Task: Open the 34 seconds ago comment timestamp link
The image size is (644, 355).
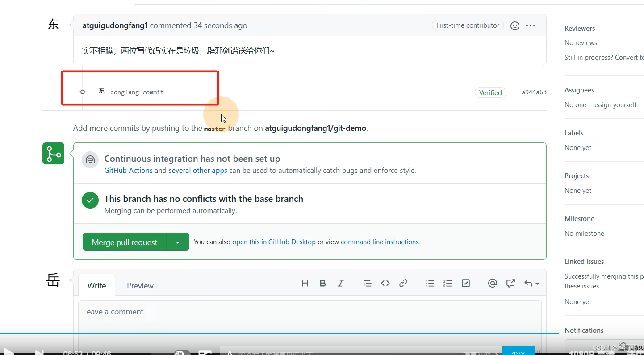Action: coord(220,25)
